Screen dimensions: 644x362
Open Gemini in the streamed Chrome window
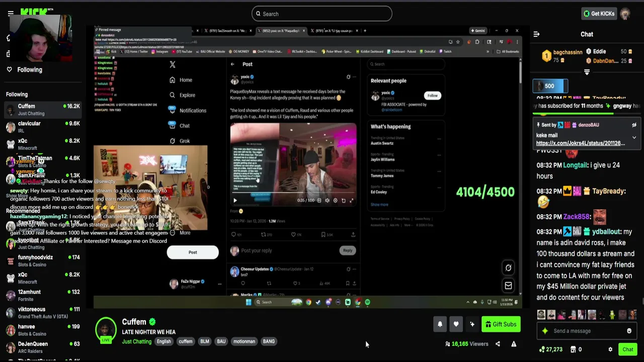tap(477, 31)
